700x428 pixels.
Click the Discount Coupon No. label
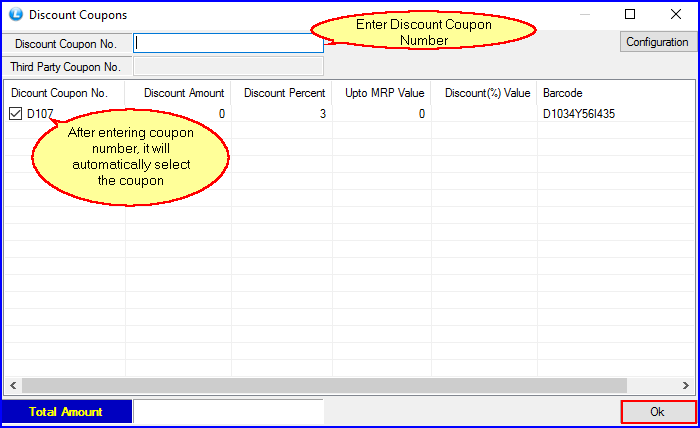coord(66,44)
